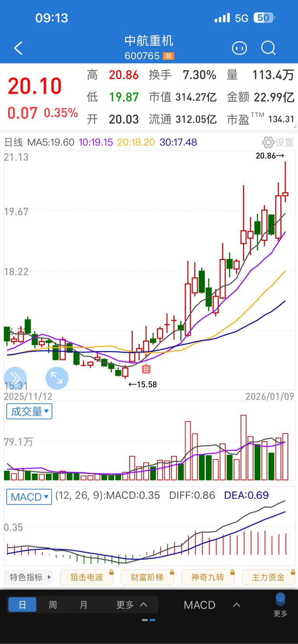Expand 特色指标 arrow

49,577
